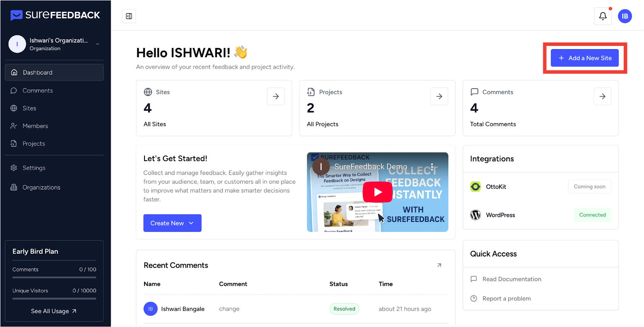
Task: Expand the Ishwari's Organization switcher
Action: click(97, 44)
